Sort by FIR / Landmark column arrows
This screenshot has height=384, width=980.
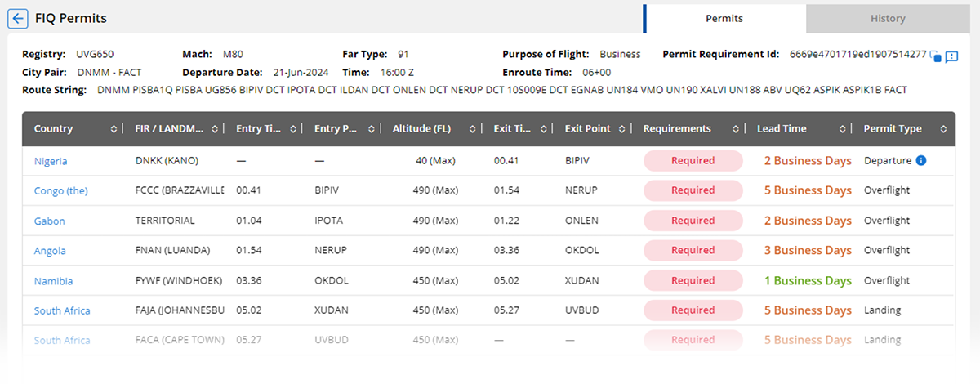(215, 129)
